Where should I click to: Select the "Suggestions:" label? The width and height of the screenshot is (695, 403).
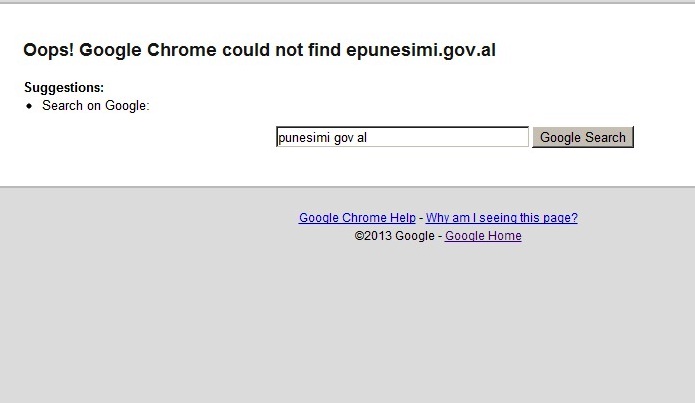(64, 88)
